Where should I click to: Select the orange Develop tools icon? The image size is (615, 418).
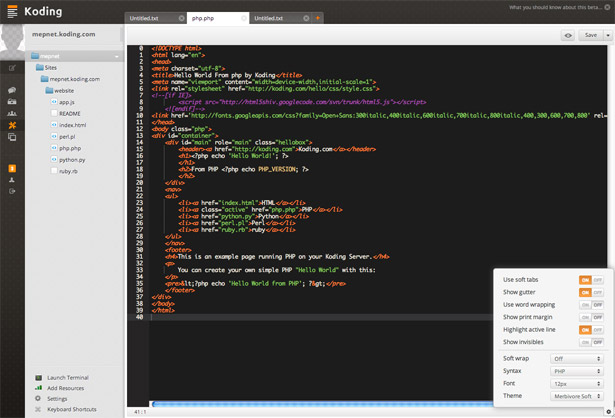[x=12, y=125]
